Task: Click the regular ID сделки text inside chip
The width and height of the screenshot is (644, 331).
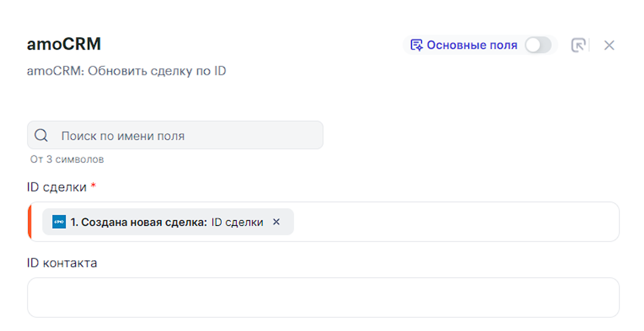Action: (237, 222)
